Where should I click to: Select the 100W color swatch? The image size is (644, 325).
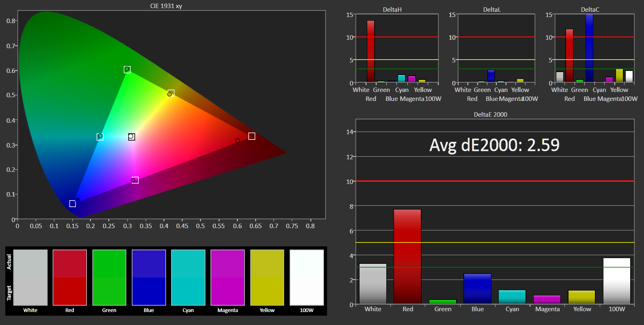click(x=307, y=278)
